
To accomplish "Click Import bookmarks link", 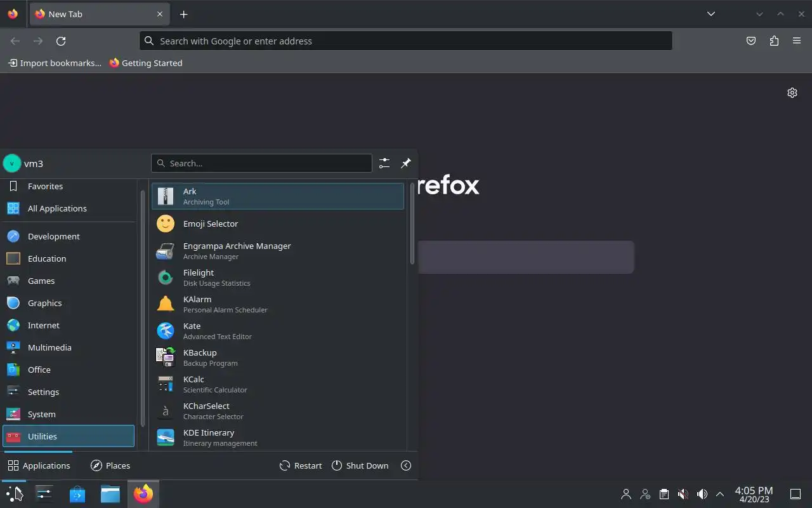I will tap(55, 63).
